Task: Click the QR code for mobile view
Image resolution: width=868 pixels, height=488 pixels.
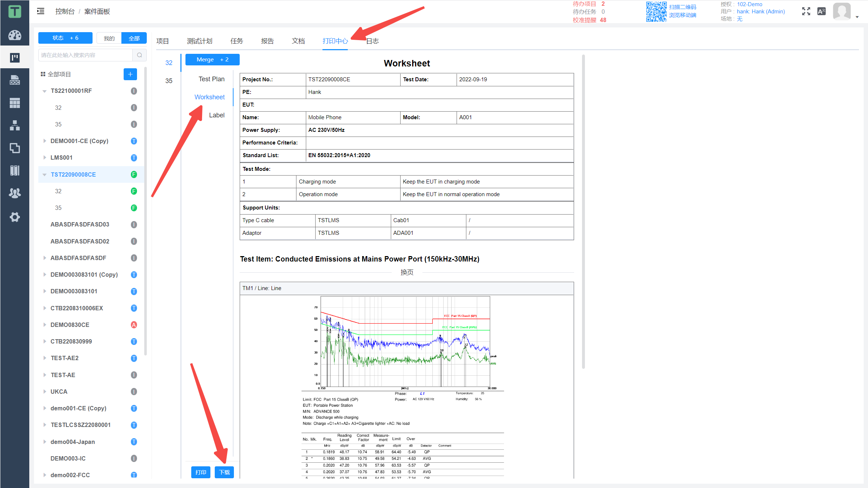Action: point(656,12)
